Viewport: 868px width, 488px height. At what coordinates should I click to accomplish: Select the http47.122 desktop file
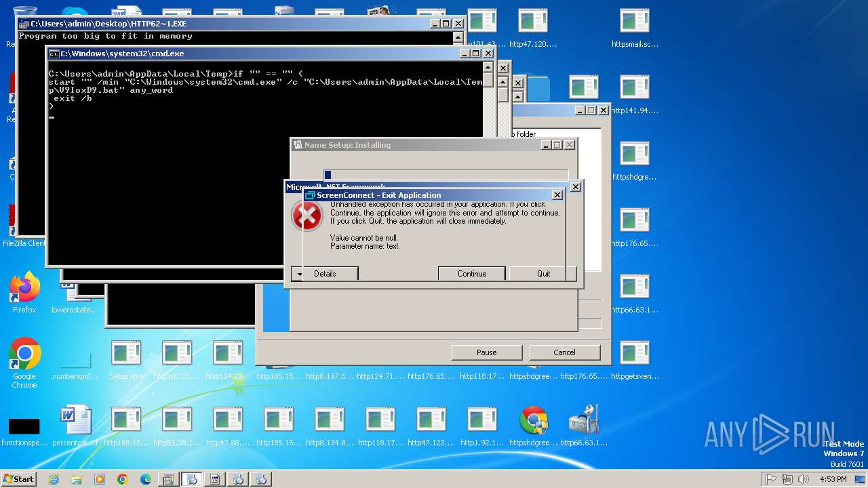431,427
